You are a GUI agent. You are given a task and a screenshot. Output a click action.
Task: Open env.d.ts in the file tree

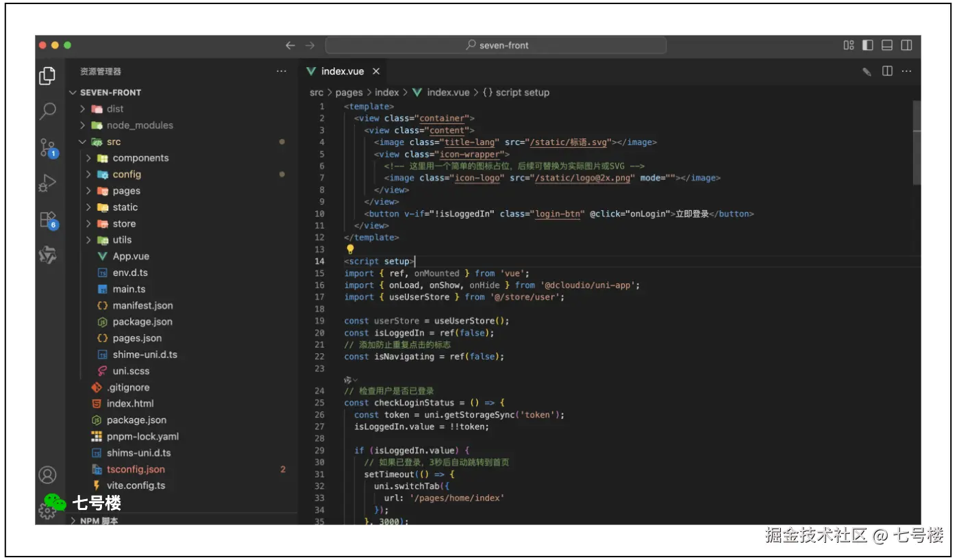point(130,273)
